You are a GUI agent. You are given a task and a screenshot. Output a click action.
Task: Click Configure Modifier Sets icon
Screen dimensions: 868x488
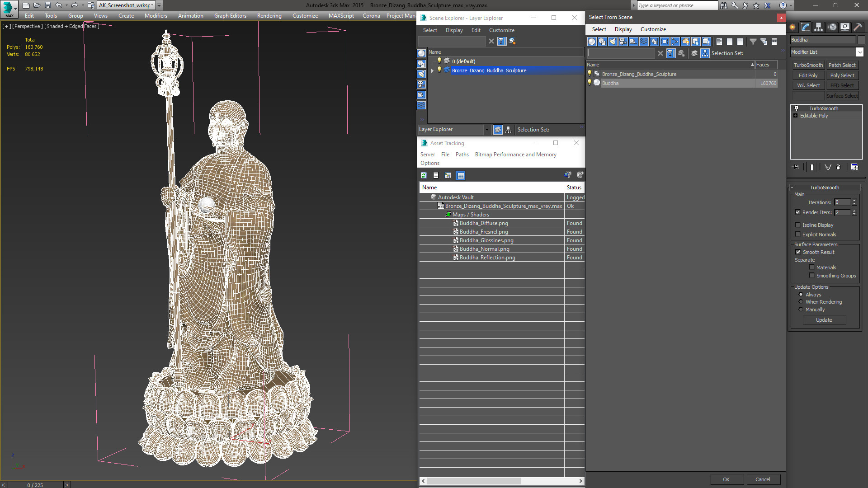tap(854, 167)
